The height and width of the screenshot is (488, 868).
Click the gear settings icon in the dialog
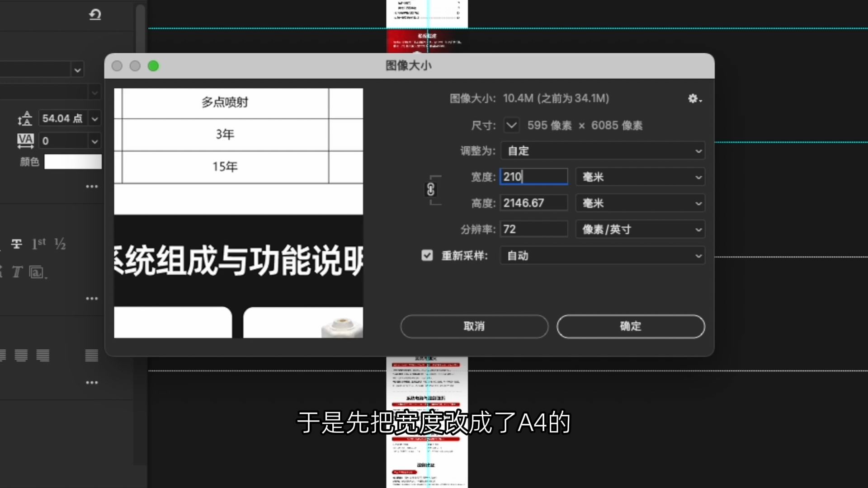click(694, 99)
